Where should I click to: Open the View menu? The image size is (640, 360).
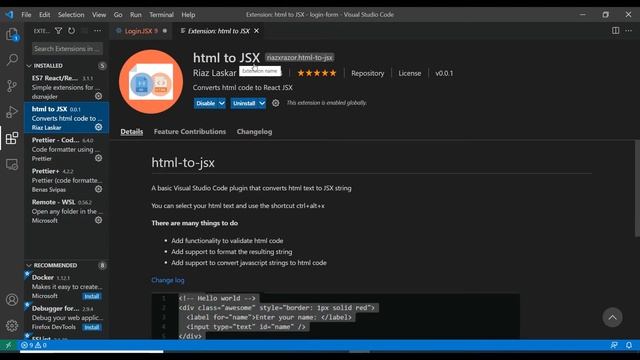(x=99, y=15)
